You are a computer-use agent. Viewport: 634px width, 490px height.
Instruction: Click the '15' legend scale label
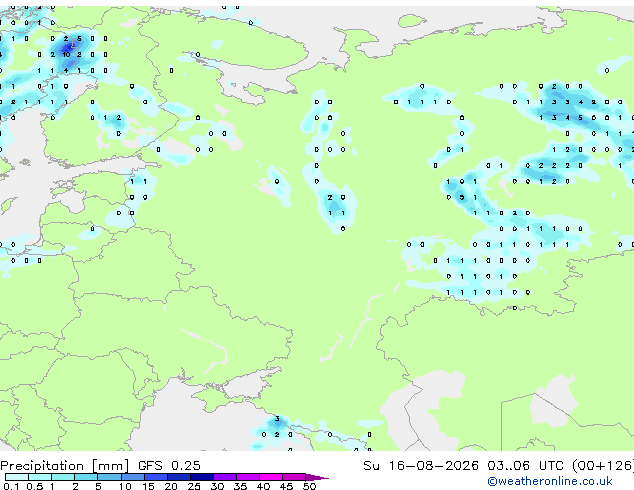tap(148, 486)
